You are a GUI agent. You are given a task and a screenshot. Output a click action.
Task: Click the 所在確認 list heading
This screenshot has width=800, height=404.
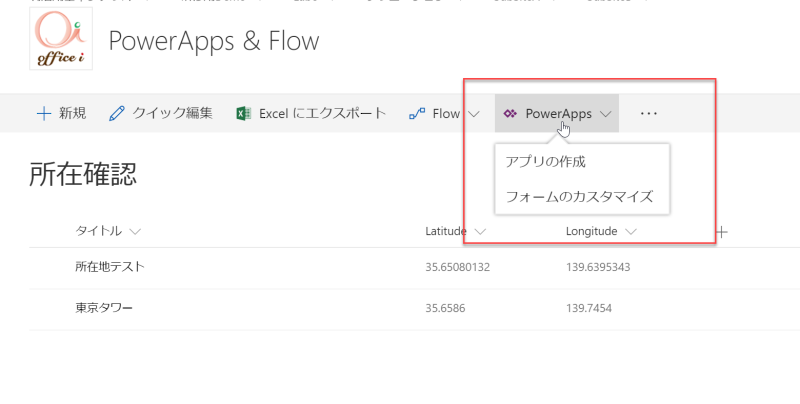tap(83, 174)
